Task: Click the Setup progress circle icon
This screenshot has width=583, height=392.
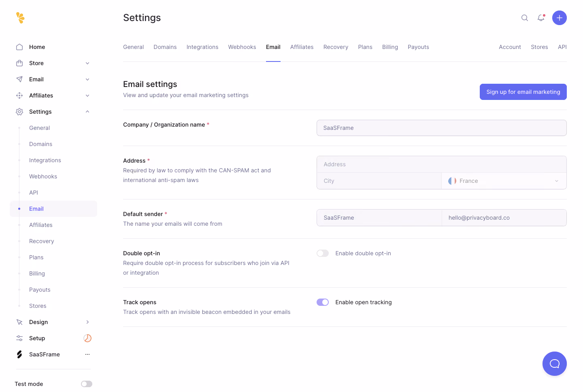Action: (87, 338)
